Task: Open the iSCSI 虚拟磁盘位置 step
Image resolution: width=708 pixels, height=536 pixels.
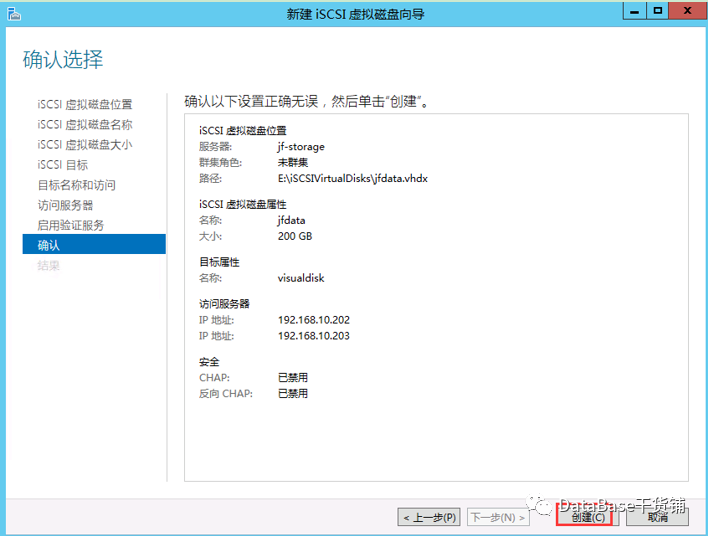Action: tap(85, 104)
